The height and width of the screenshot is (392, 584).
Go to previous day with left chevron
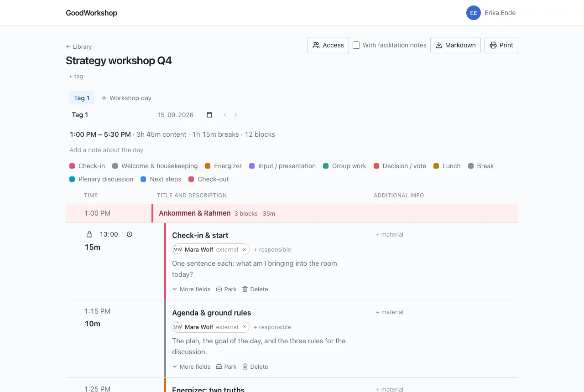click(225, 115)
